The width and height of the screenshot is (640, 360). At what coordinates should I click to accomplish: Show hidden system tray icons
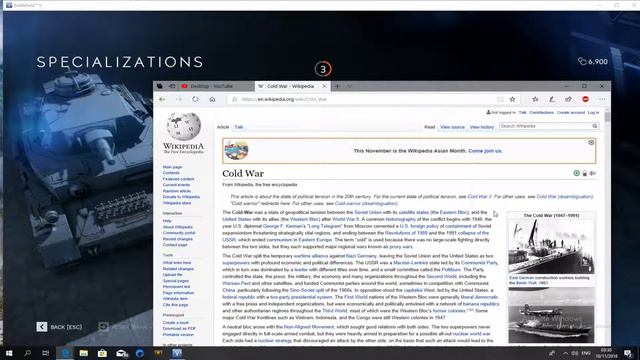[565, 353]
